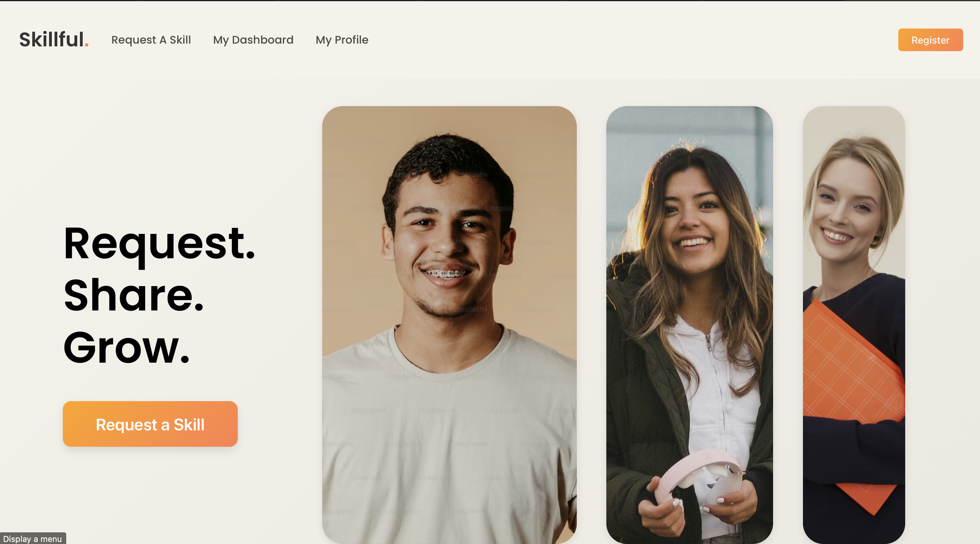
Task: Select the photo of the young man with braces
Action: click(x=449, y=325)
